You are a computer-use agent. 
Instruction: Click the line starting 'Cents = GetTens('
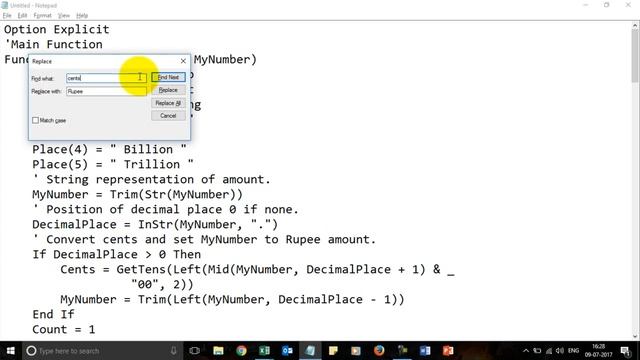pyautogui.click(x=258, y=269)
